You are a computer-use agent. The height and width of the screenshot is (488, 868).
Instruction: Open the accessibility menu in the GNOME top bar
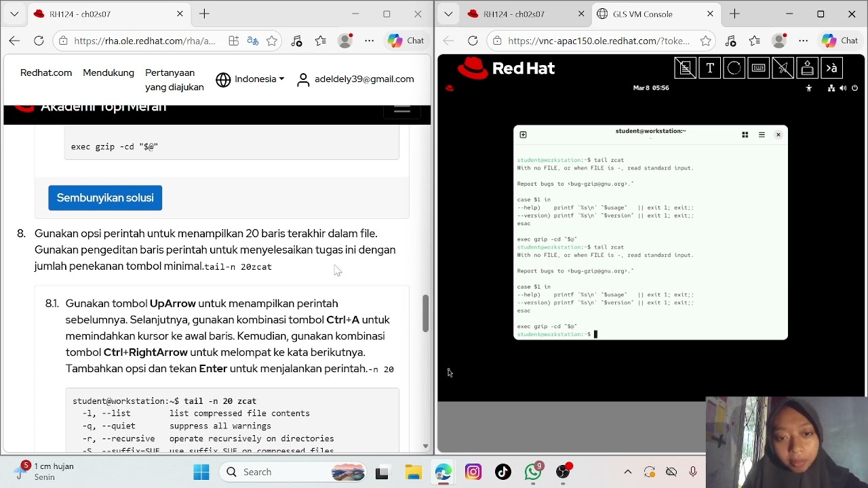pyautogui.click(x=808, y=88)
